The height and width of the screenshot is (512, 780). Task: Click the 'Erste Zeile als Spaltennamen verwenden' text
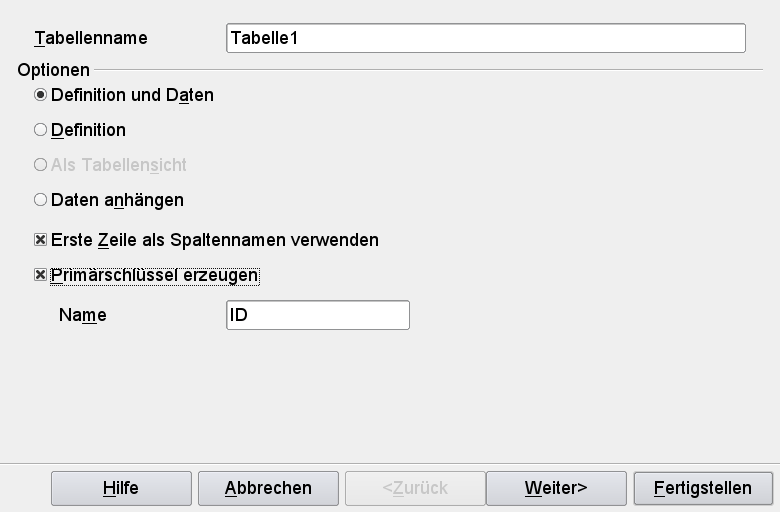(x=214, y=241)
